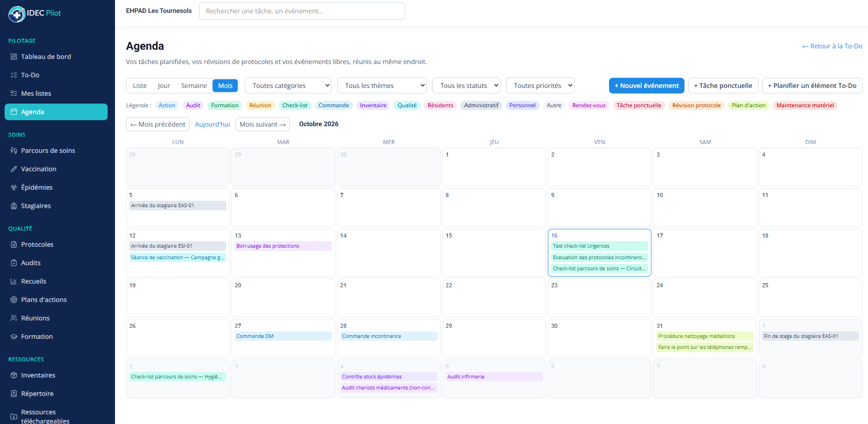This screenshot has height=424, width=868.
Task: Switch to the Semaine view tab
Action: coord(194,86)
